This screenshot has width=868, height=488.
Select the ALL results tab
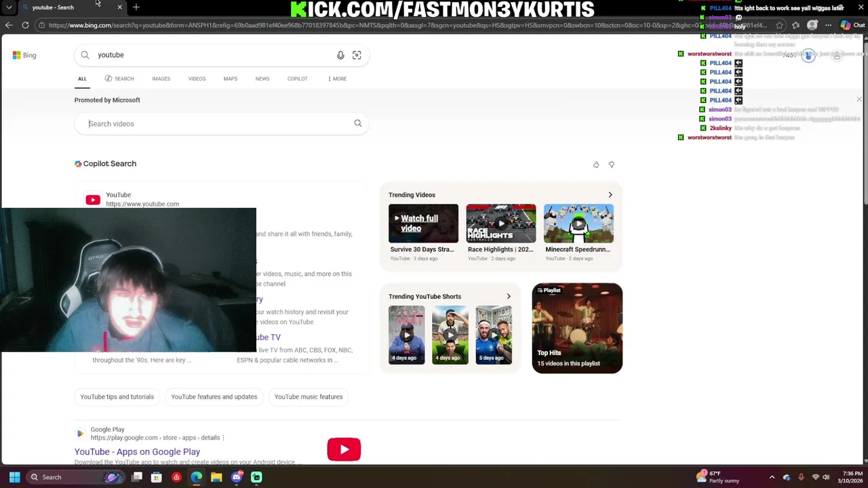(82, 79)
